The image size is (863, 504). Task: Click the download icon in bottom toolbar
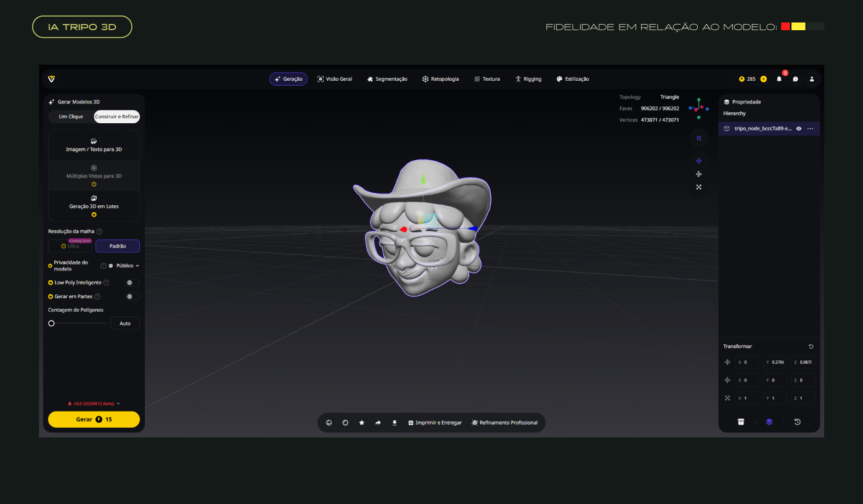(x=395, y=423)
